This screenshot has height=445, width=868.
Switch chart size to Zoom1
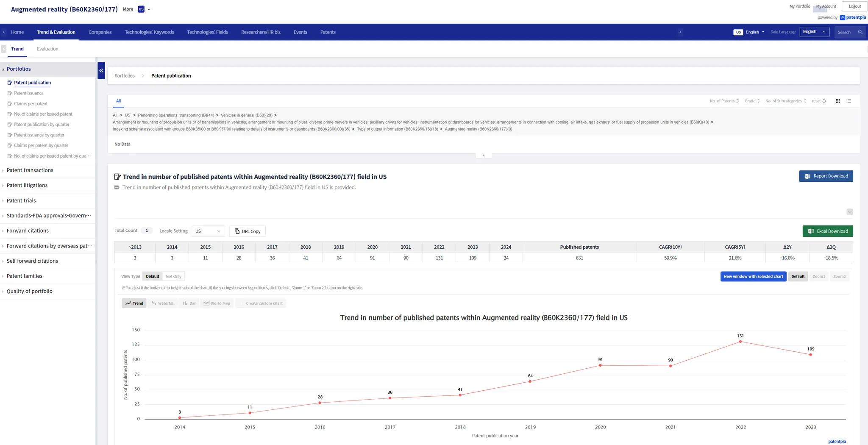[x=818, y=276]
